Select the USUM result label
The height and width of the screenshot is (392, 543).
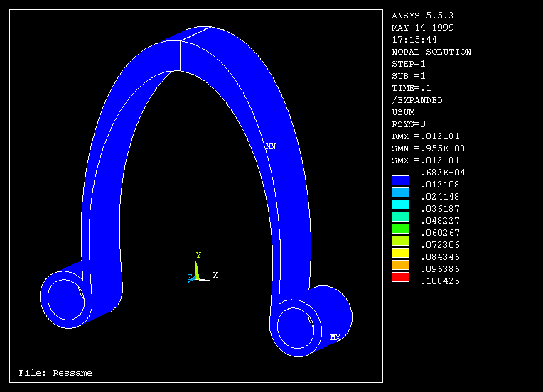(x=403, y=112)
